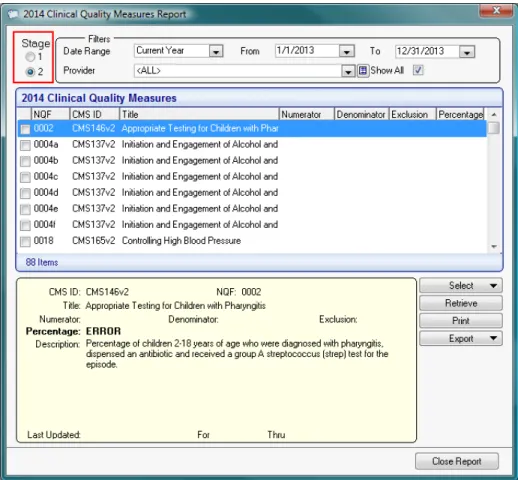Screen dimensions: 518x480
Task: Click the Close Report button
Action: [x=457, y=461]
